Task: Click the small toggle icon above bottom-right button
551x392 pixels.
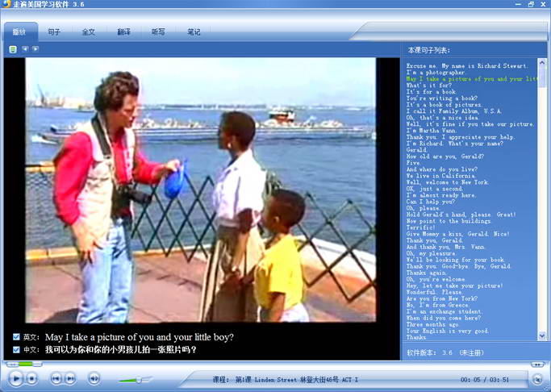Action: pos(537,365)
